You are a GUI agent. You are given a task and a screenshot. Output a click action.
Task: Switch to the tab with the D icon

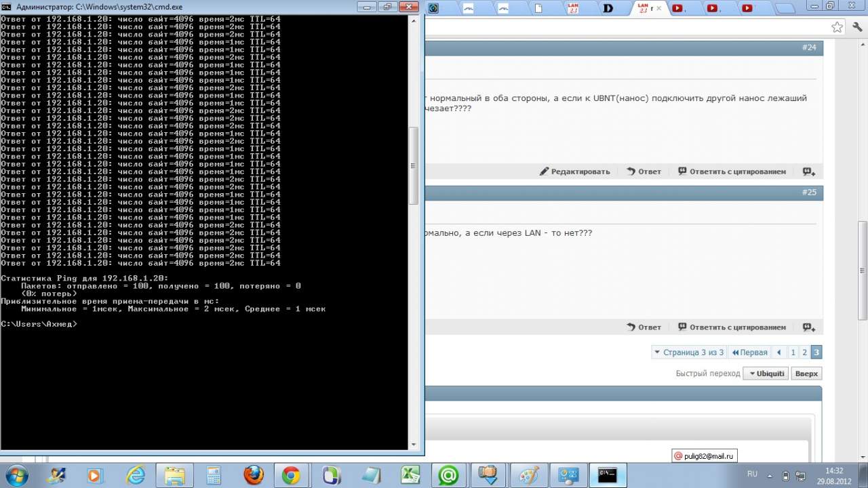[x=614, y=9]
